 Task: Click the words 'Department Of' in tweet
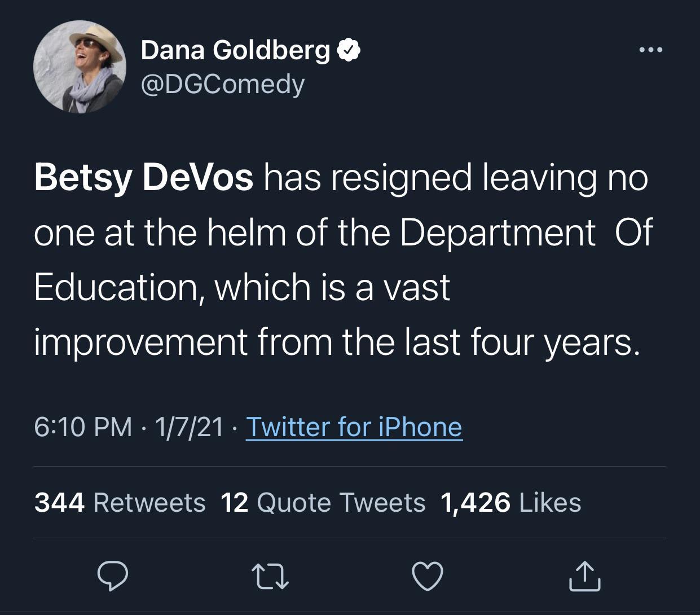[526, 232]
